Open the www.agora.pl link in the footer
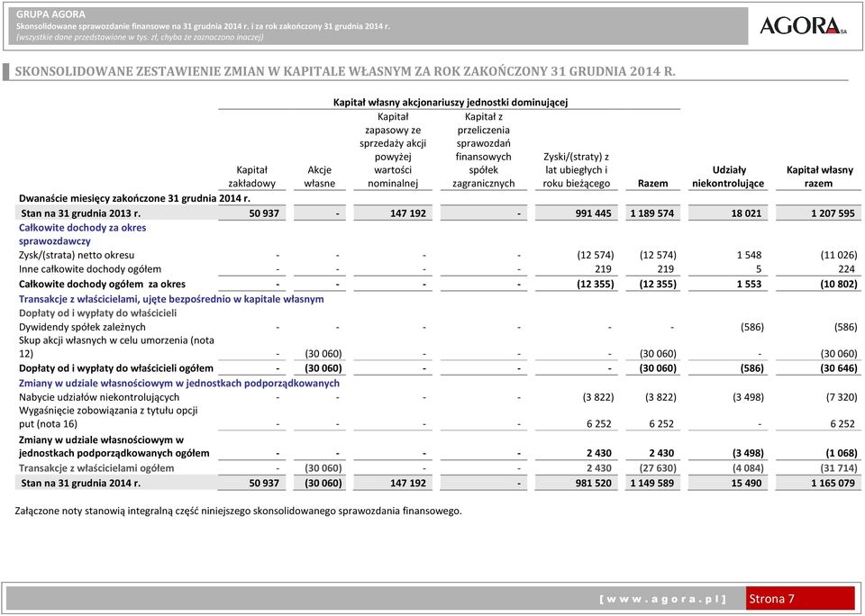Viewport: 865px width, 616px height. click(662, 600)
